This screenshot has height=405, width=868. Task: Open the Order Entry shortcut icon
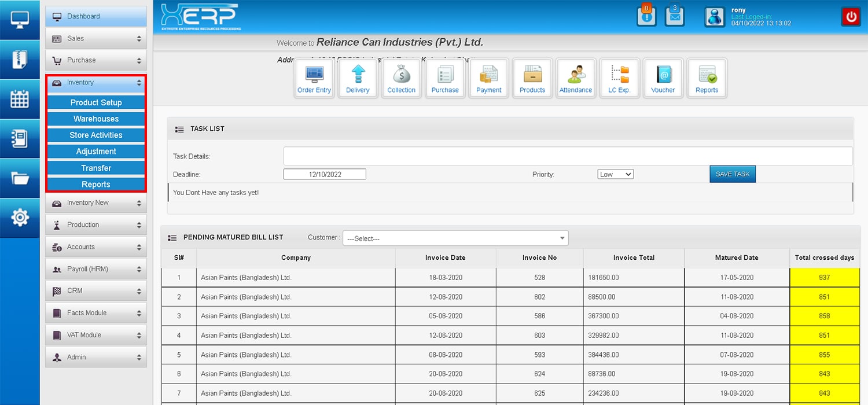(x=314, y=78)
